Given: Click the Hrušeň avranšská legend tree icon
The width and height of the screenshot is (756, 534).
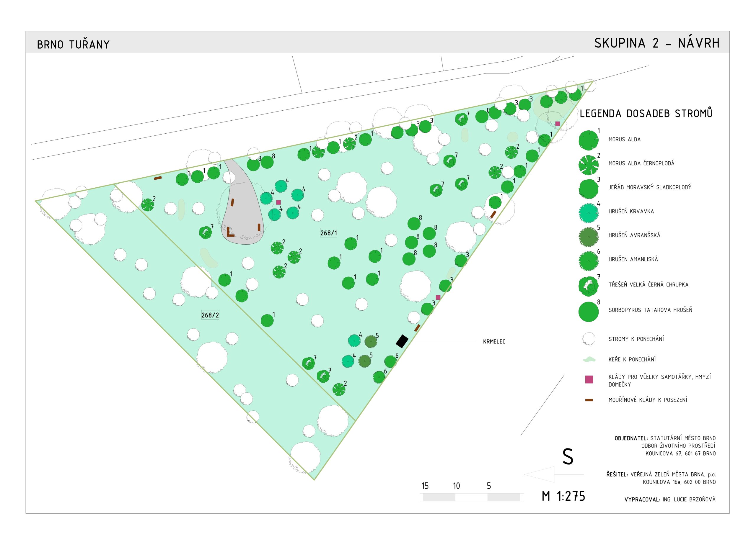Looking at the screenshot, I should pos(588,237).
